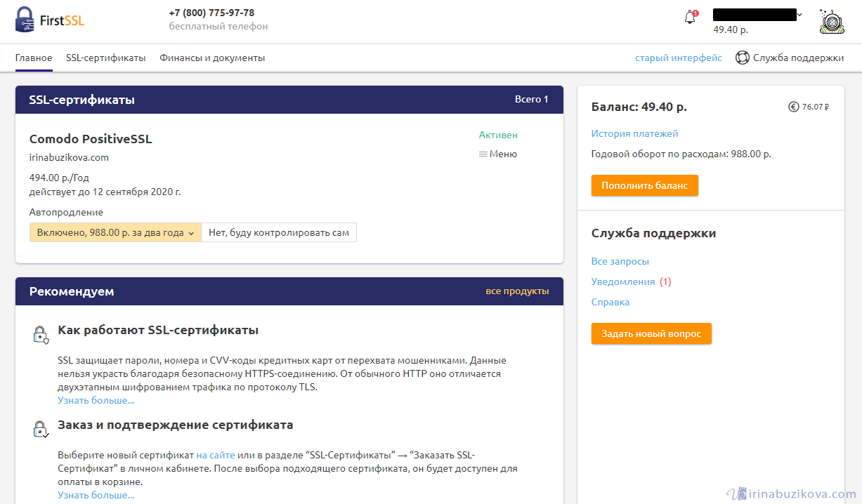Screen dimensions: 862x504
Task: Open the все продукты link
Action: [517, 291]
